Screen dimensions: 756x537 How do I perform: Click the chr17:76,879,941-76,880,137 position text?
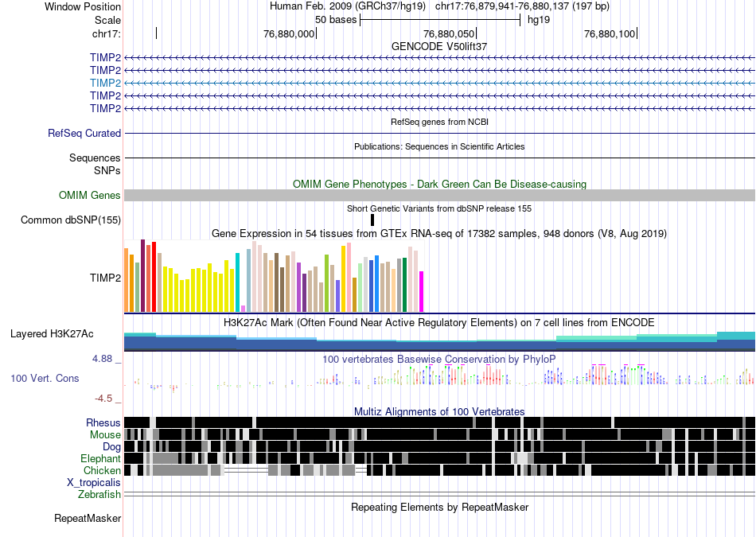522,6
